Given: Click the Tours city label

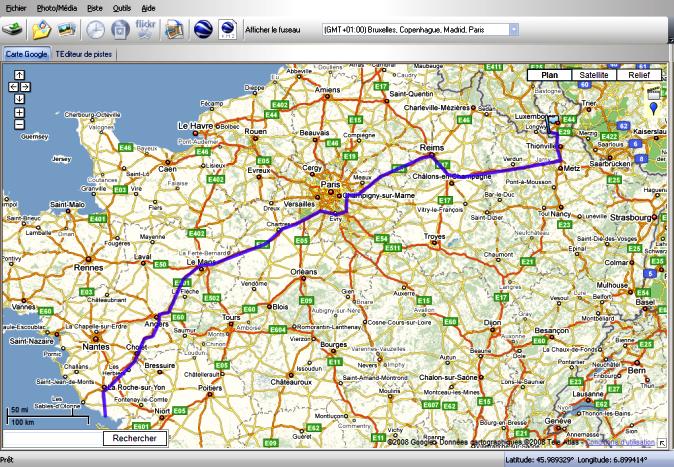Looking at the screenshot, I should [x=231, y=317].
